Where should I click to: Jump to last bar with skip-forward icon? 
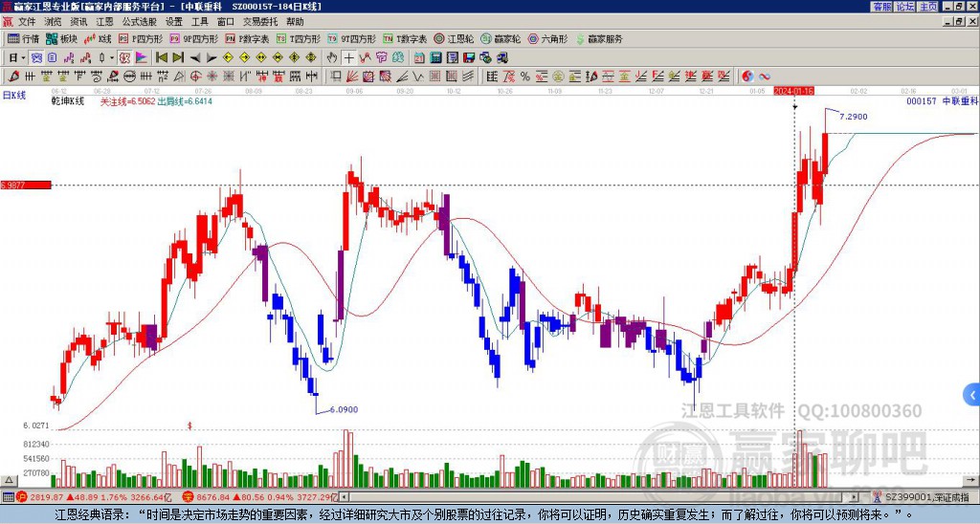point(178,58)
